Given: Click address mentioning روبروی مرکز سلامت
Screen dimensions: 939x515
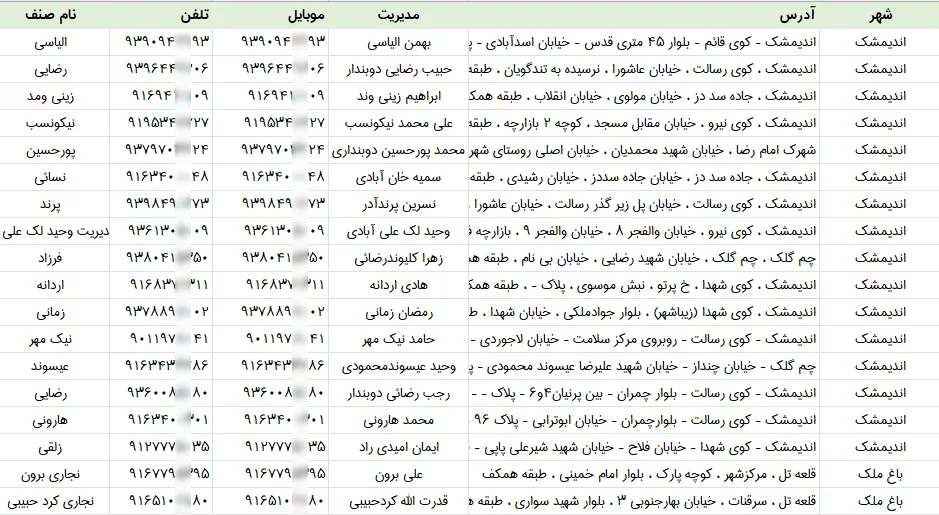Looking at the screenshot, I should [x=644, y=339].
